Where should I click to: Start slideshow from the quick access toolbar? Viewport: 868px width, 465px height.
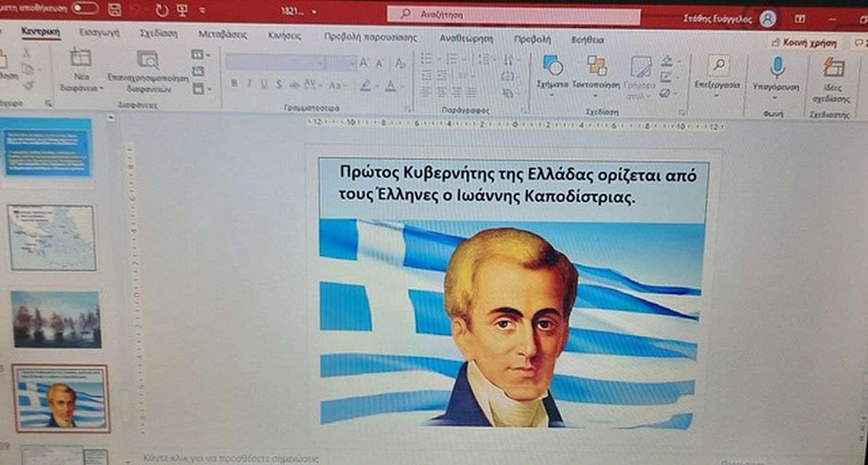click(181, 10)
